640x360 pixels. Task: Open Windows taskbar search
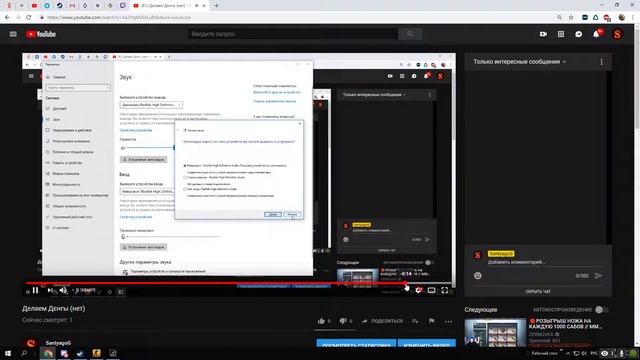coord(24,353)
